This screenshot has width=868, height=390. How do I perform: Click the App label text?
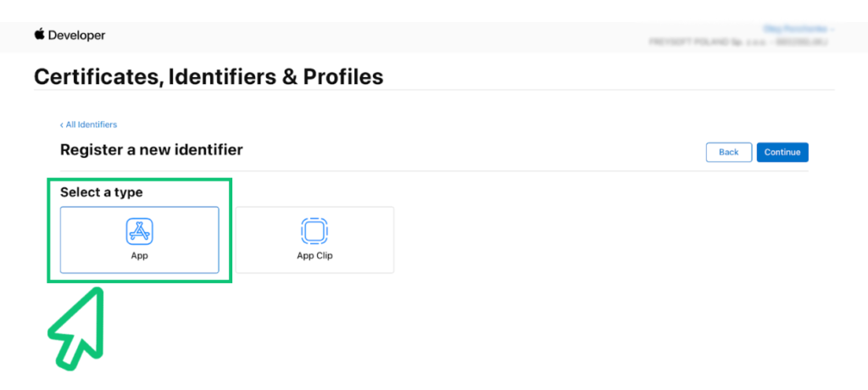point(140,256)
